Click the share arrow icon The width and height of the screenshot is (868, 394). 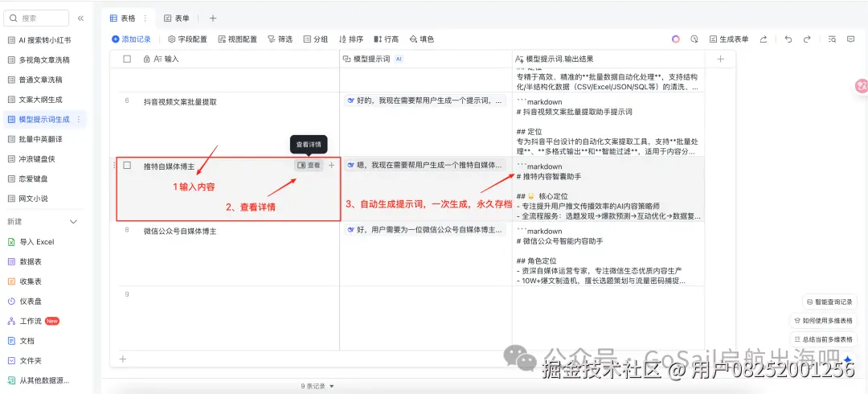(x=764, y=39)
